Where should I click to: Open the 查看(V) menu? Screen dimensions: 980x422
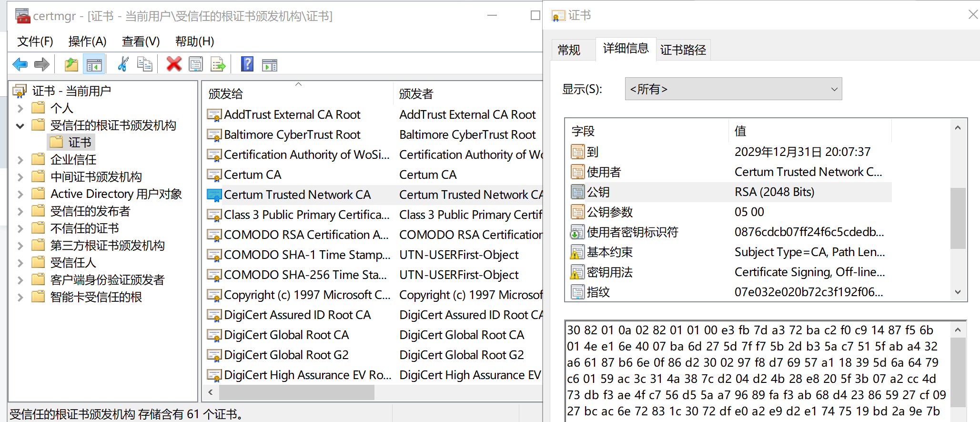pyautogui.click(x=141, y=41)
